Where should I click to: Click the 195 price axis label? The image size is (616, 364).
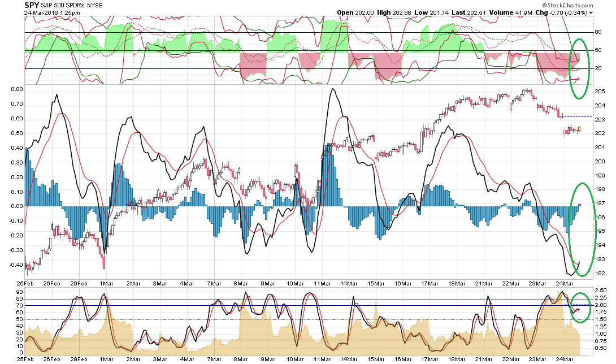tap(600, 231)
